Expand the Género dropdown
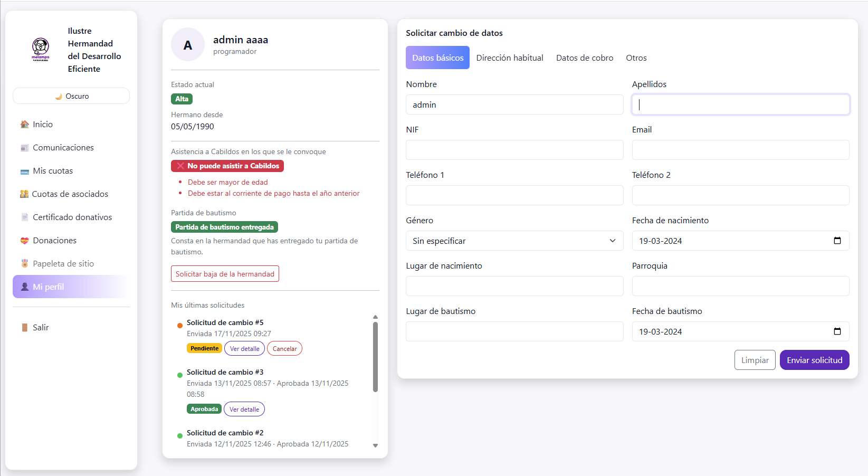Viewport: 868px width, 476px height. (x=514, y=241)
